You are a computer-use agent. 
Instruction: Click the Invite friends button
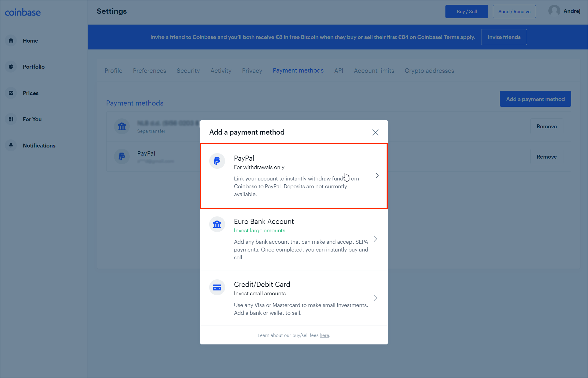(504, 37)
